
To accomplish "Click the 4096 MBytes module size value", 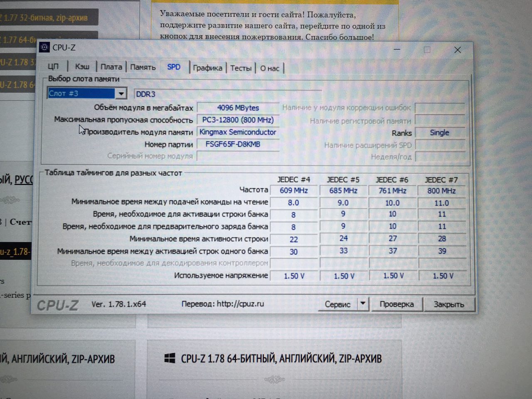I will [x=238, y=108].
